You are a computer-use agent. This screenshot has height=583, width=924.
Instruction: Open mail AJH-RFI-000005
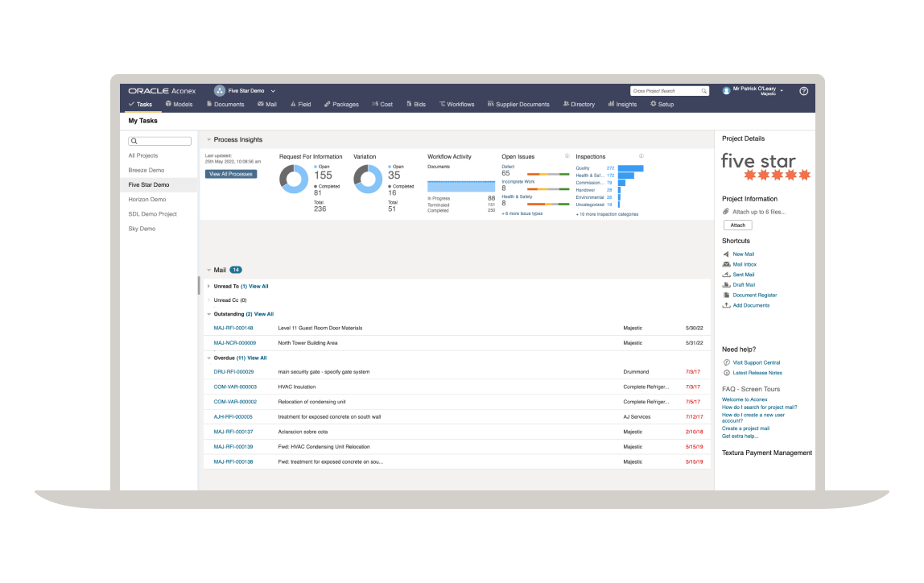pos(233,417)
